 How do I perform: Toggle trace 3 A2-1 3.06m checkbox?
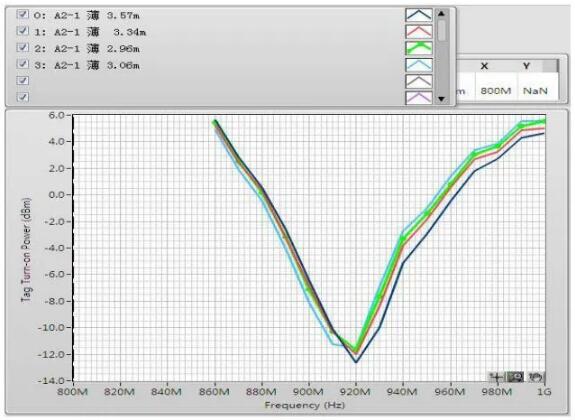click(x=23, y=64)
